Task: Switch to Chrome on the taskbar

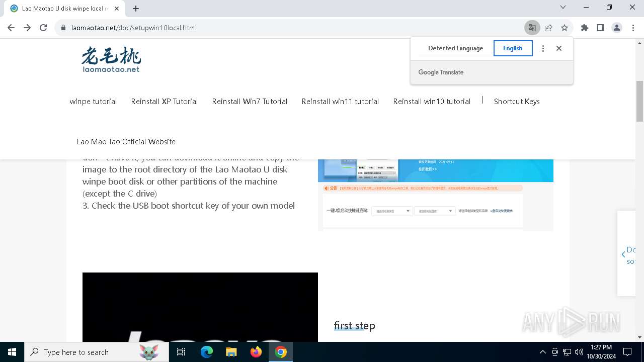Action: click(x=281, y=352)
